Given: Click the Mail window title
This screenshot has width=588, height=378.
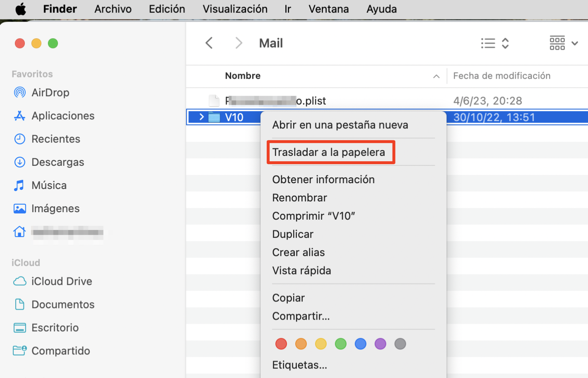Looking at the screenshot, I should point(271,43).
